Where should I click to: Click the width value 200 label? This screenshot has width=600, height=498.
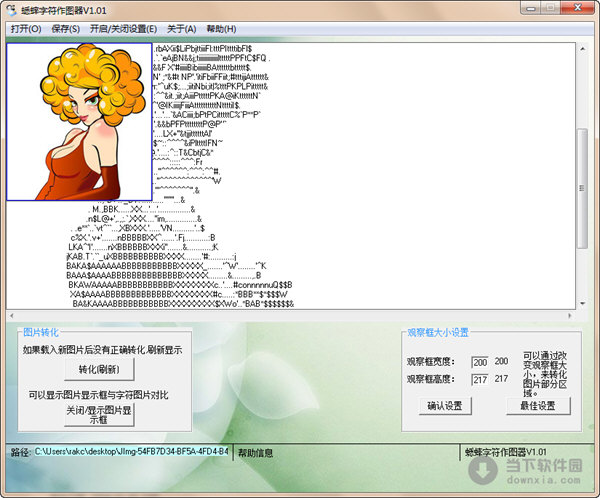tap(501, 361)
